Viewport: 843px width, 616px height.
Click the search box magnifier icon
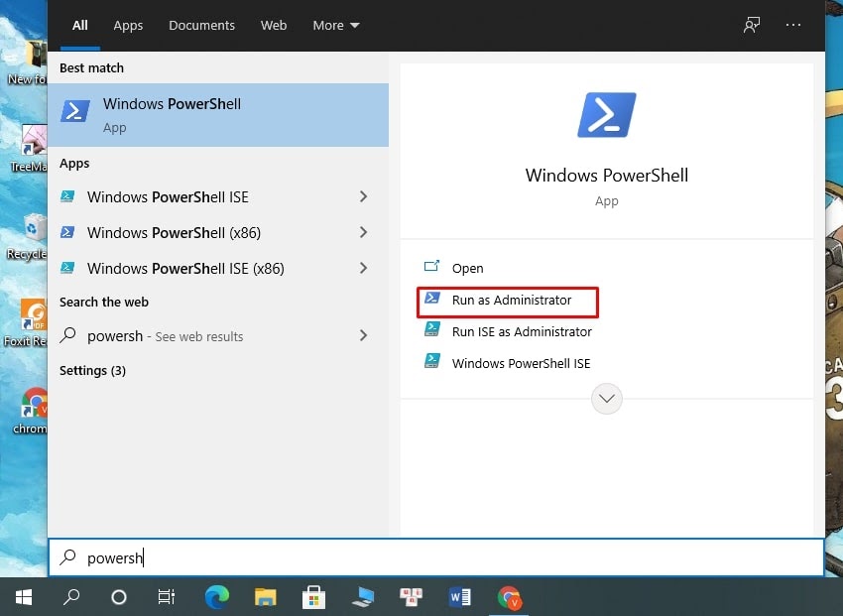(x=67, y=557)
